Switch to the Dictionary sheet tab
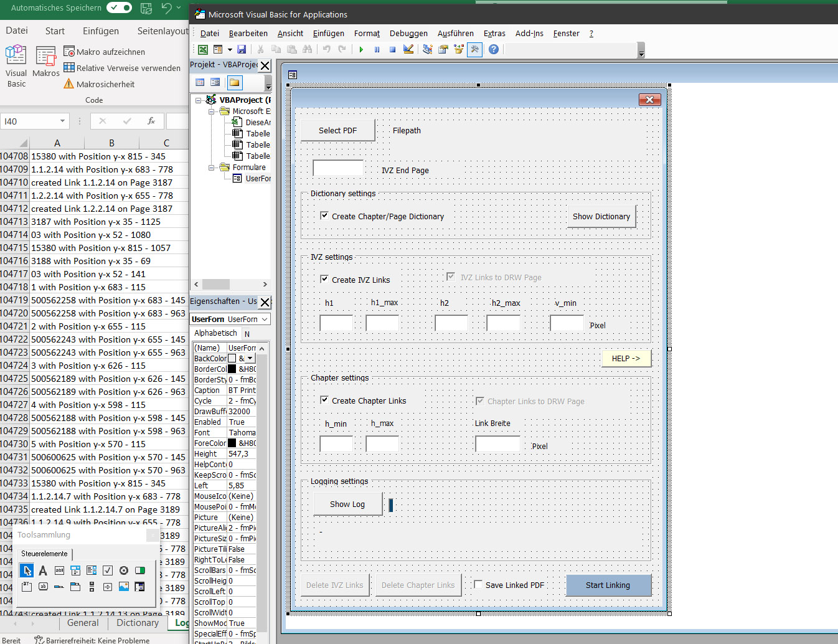The height and width of the screenshot is (644, 838). (138, 623)
